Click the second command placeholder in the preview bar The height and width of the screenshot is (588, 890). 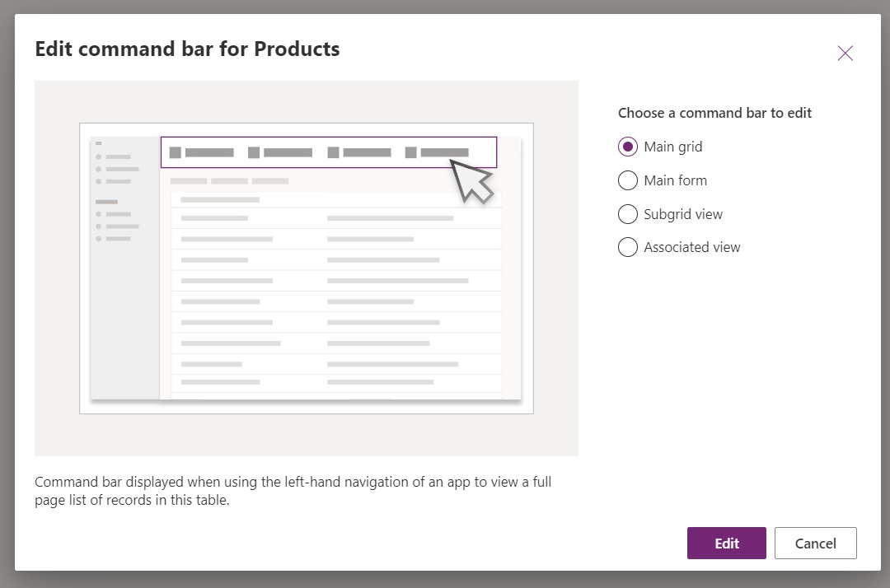pyautogui.click(x=280, y=152)
